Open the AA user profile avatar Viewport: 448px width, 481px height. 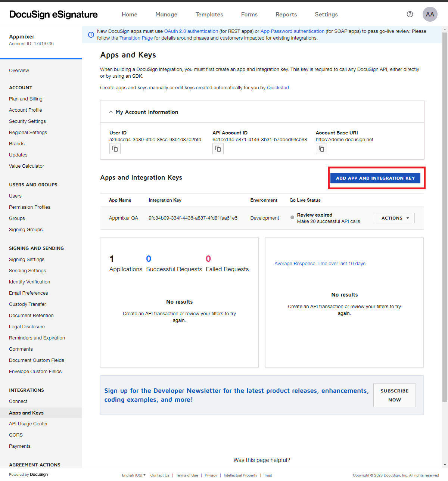(430, 14)
